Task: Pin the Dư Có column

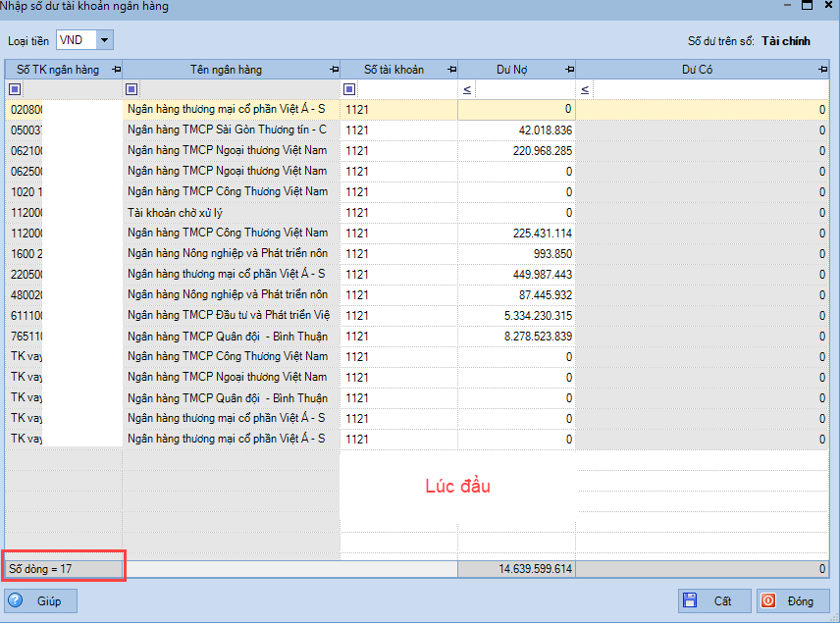Action: 822,70
